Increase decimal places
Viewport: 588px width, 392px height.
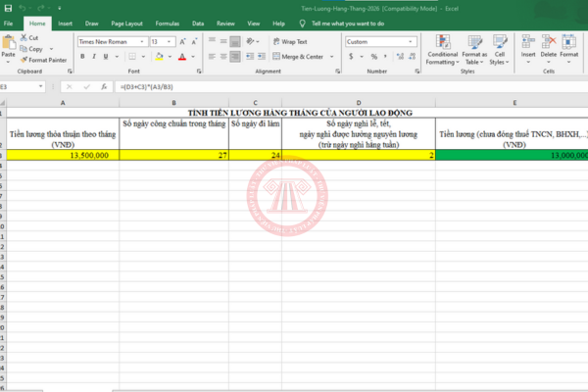point(400,57)
